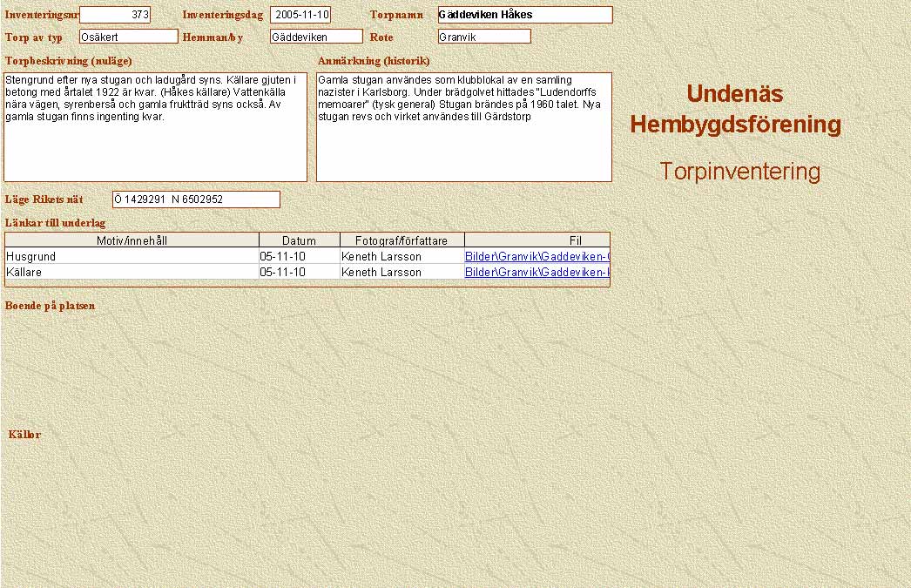
Task: Select the Inventeringsdag date field
Action: (x=300, y=15)
